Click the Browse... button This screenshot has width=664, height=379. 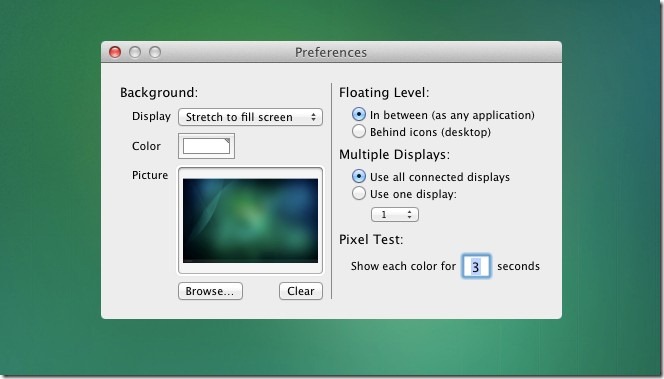210,291
